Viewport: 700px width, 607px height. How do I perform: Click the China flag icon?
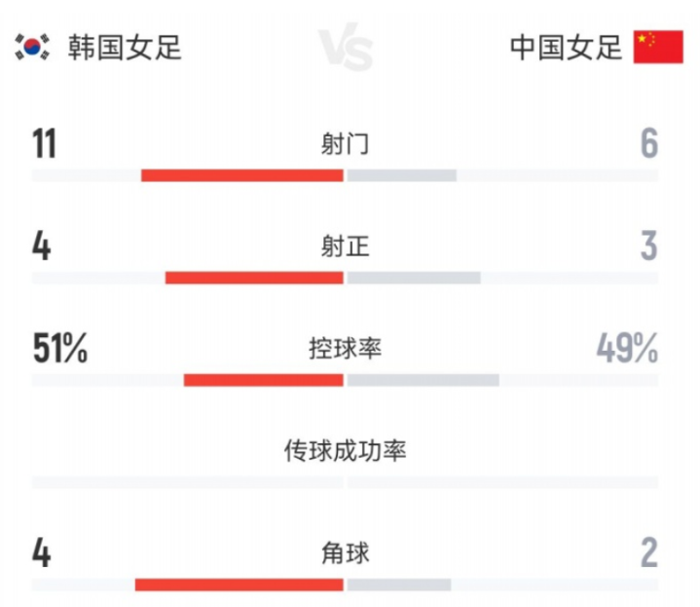point(658,47)
